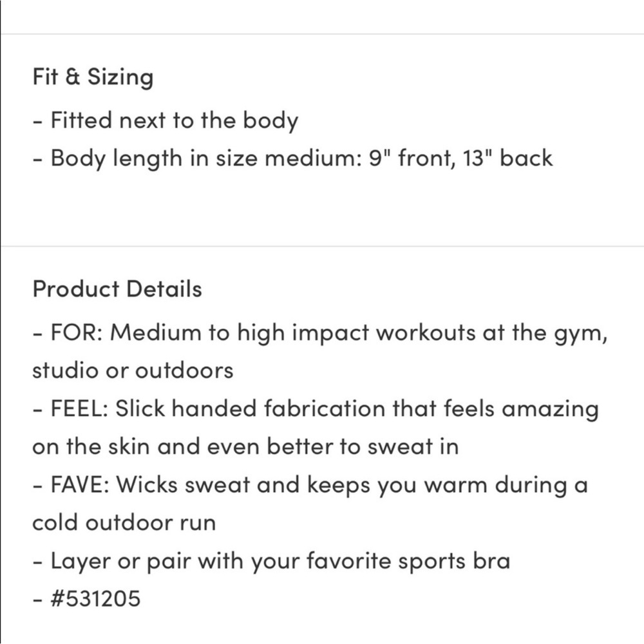Click the Fit & Sizing section heading
The width and height of the screenshot is (644, 644).
pos(93,77)
